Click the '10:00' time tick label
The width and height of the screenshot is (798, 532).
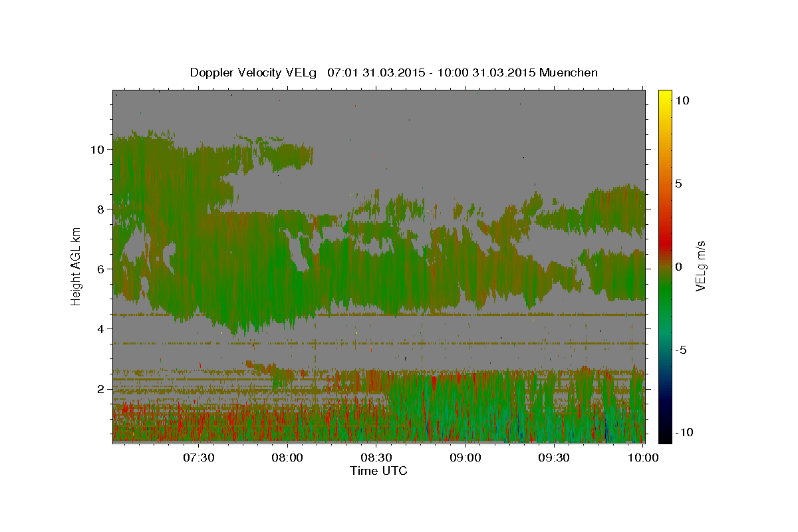(x=644, y=458)
